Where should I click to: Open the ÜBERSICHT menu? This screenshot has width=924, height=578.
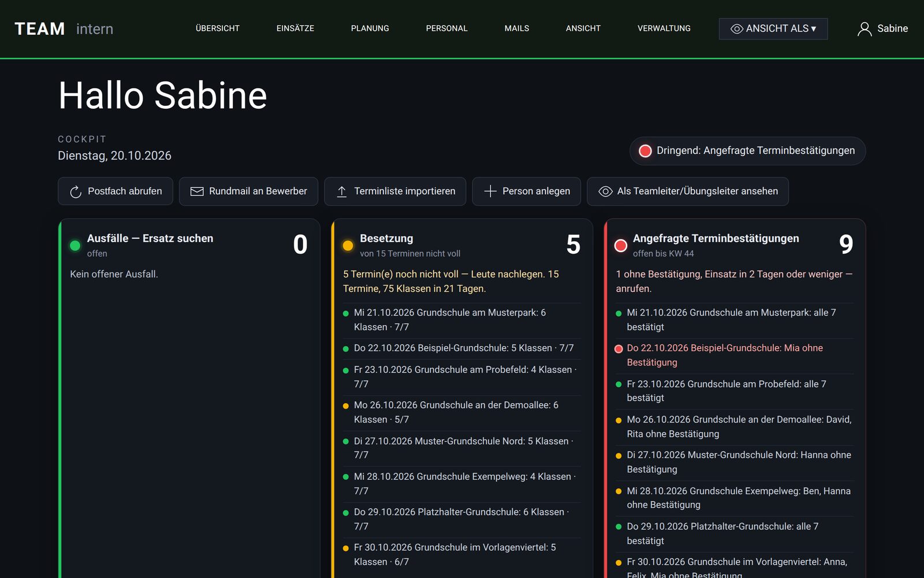(x=218, y=28)
